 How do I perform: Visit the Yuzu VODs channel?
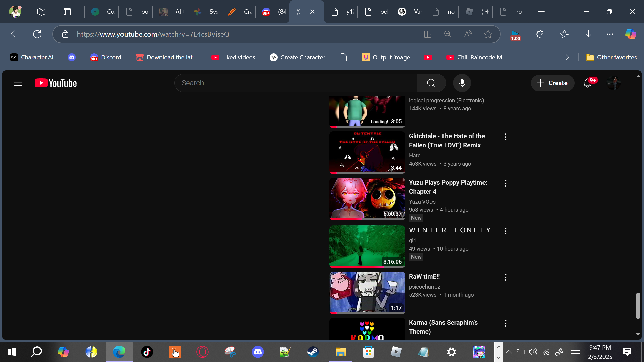click(422, 202)
